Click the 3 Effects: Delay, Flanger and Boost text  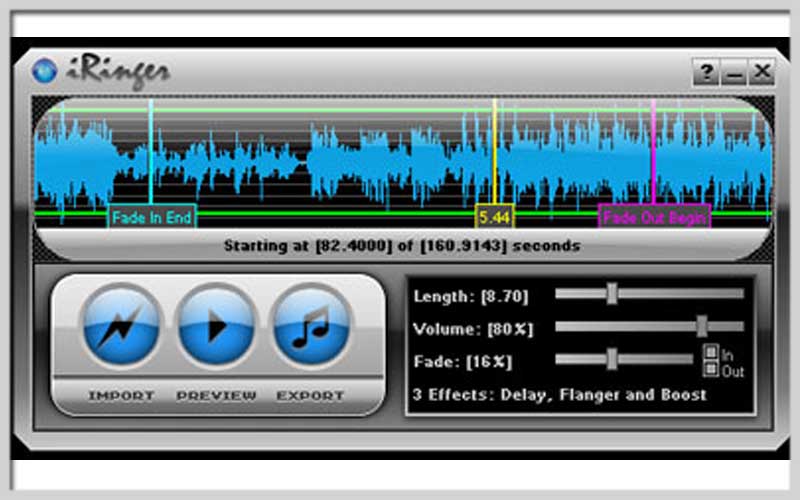[x=560, y=395]
